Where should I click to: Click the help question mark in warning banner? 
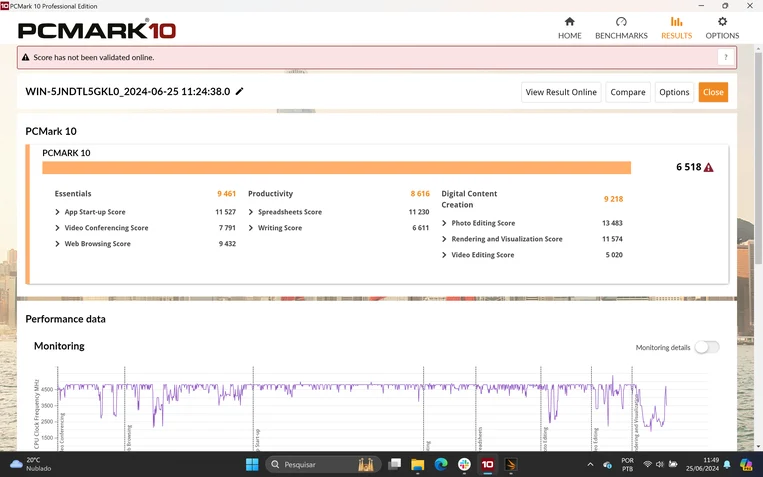click(725, 57)
